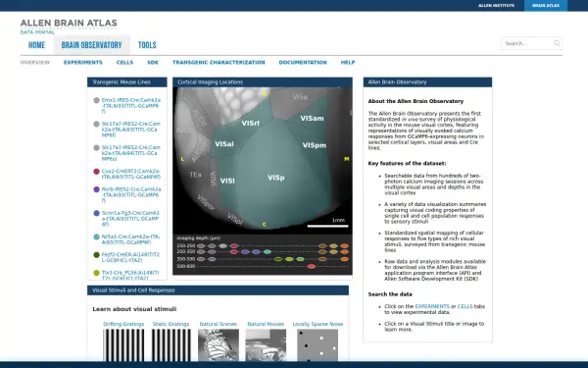This screenshot has height=368, width=588.
Task: Select white marker in 150-250 depth row
Action: pos(223,246)
